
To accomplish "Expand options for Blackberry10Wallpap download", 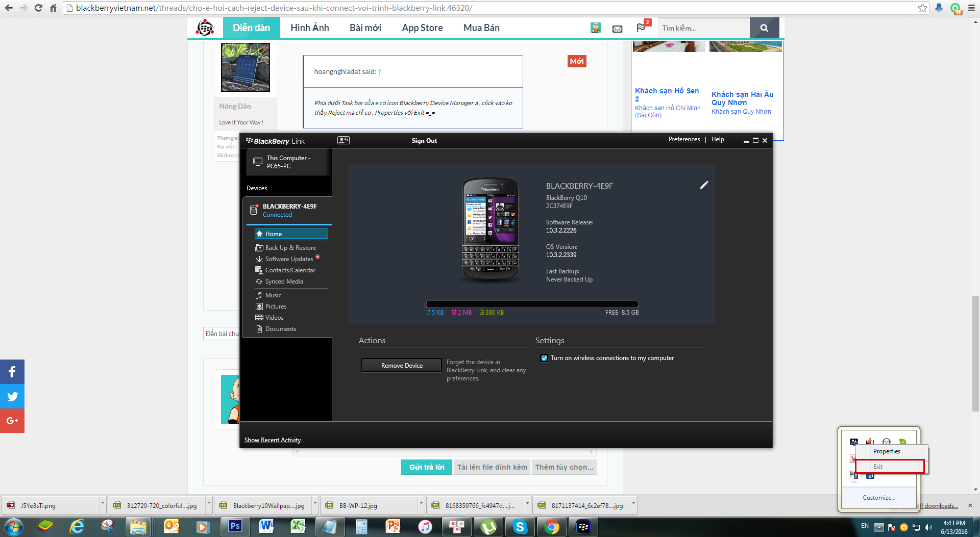I will [315, 504].
